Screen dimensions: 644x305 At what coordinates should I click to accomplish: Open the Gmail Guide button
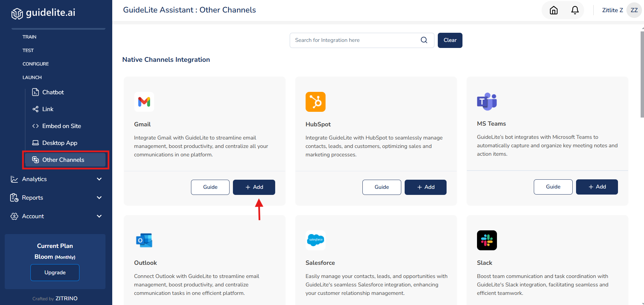(210, 187)
